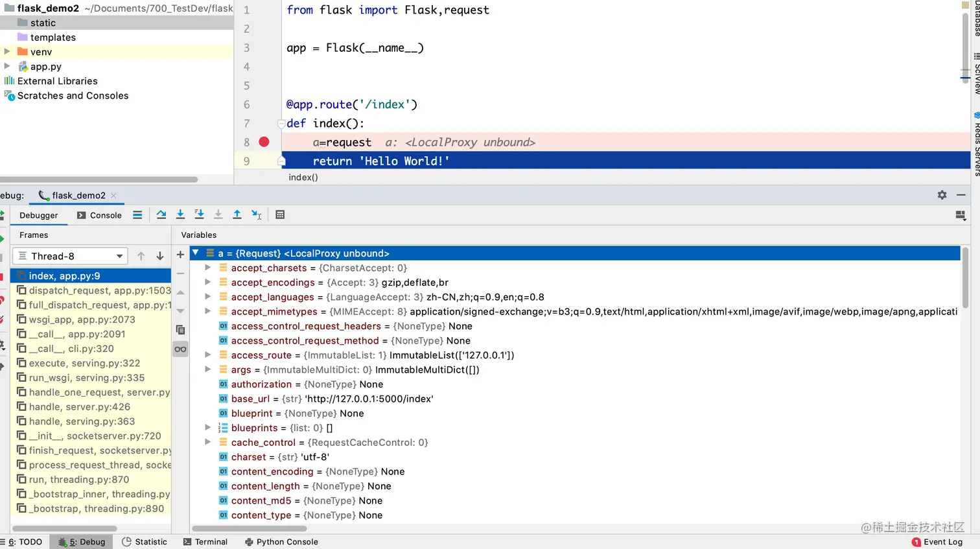Expand the accept_mimetypes variable
Image resolution: width=980 pixels, height=549 pixels.
(x=207, y=311)
